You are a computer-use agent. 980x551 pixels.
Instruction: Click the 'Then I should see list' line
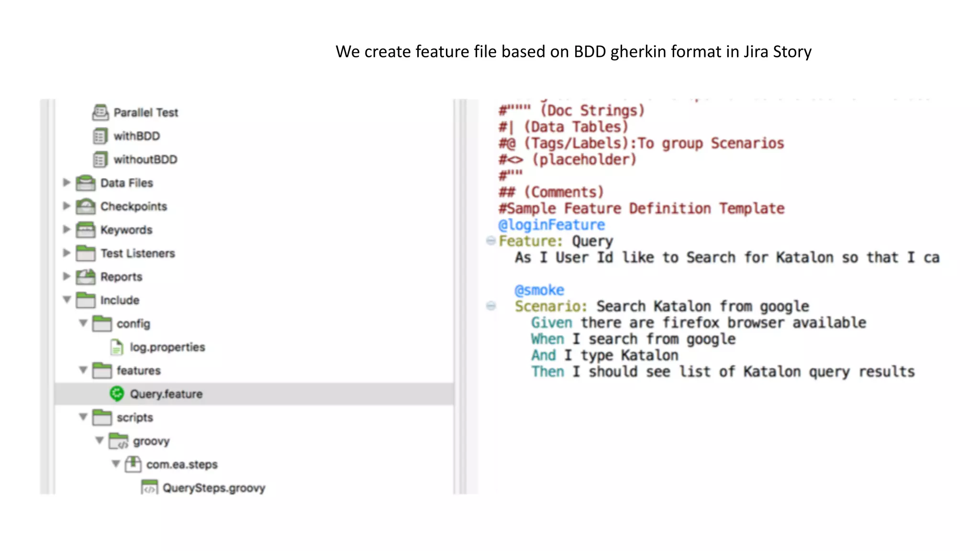723,371
